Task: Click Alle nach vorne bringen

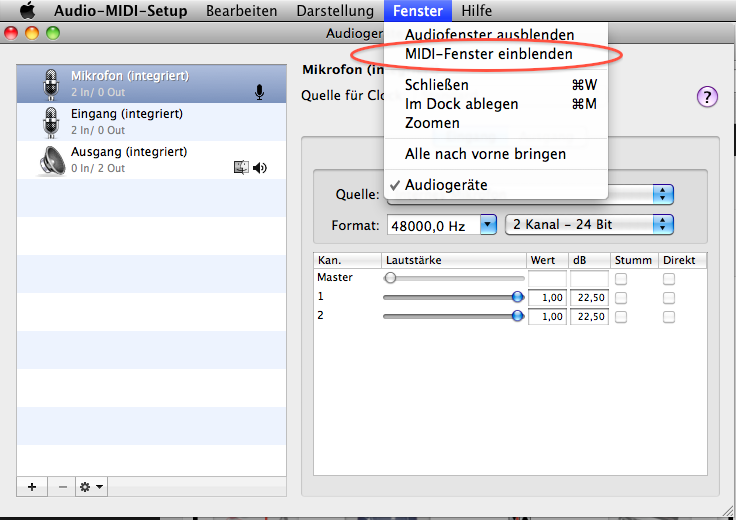Action: pos(485,154)
